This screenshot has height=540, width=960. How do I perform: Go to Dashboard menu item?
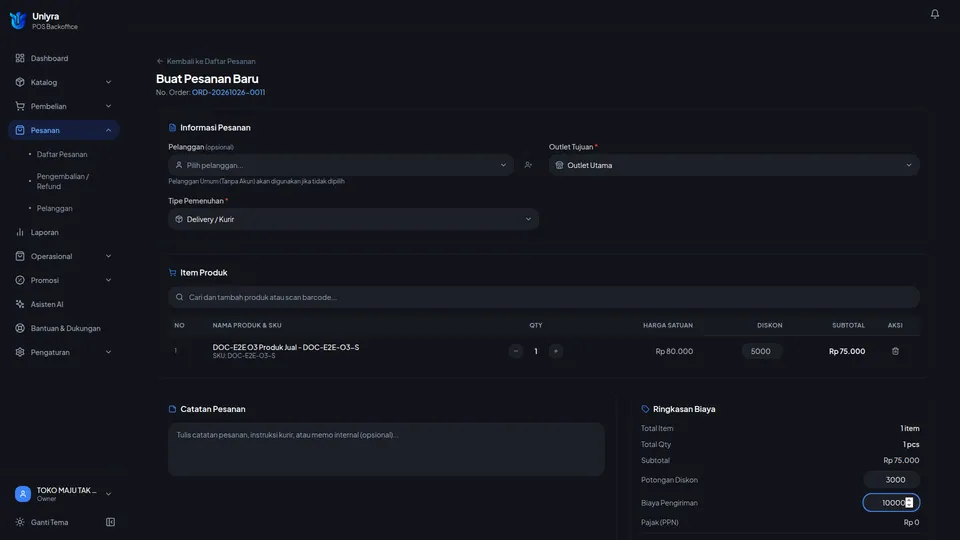[64, 58]
